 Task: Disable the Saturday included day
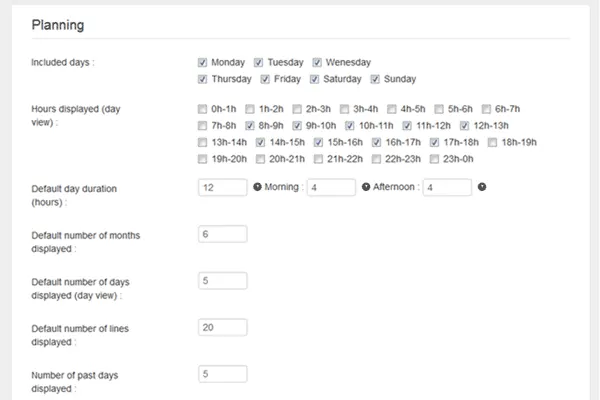tap(315, 79)
